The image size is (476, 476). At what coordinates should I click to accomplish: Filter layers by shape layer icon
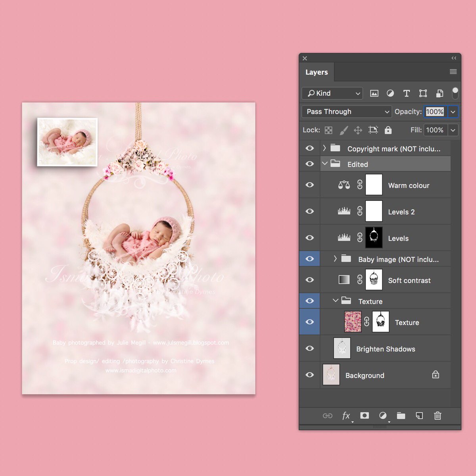(423, 93)
